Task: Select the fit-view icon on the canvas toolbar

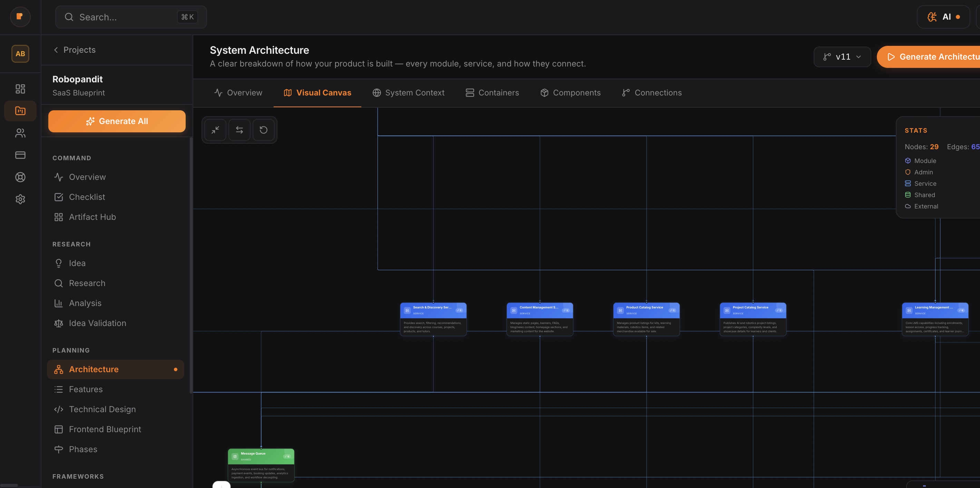Action: (x=215, y=130)
